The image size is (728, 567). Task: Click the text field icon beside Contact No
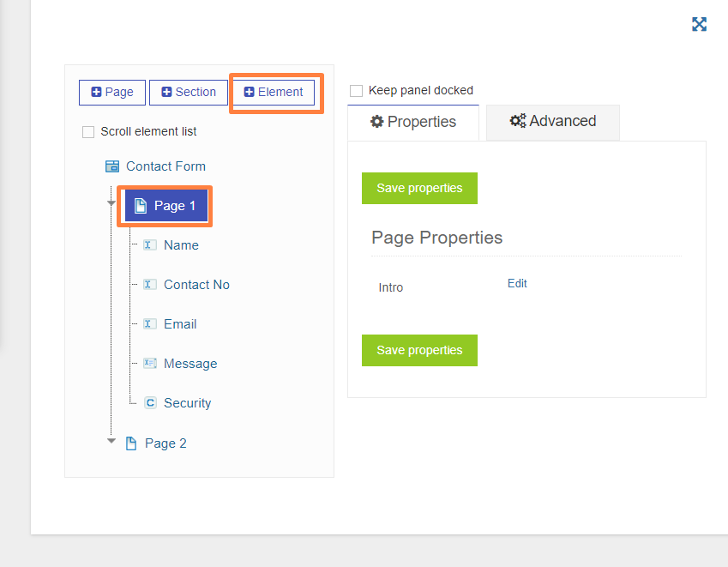(x=149, y=284)
